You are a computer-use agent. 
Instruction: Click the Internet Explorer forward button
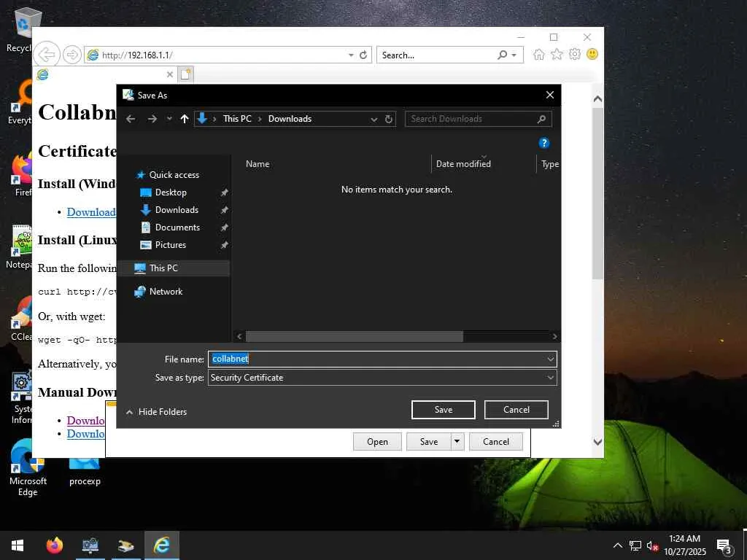click(x=72, y=55)
